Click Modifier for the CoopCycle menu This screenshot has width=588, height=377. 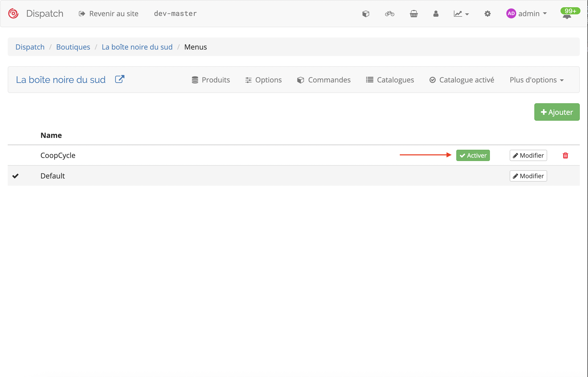click(528, 155)
